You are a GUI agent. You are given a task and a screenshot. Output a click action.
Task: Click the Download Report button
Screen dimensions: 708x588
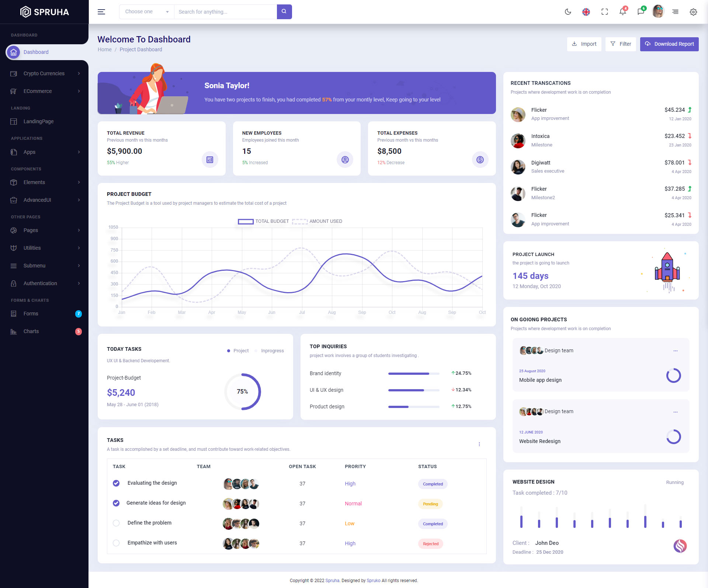coord(669,44)
